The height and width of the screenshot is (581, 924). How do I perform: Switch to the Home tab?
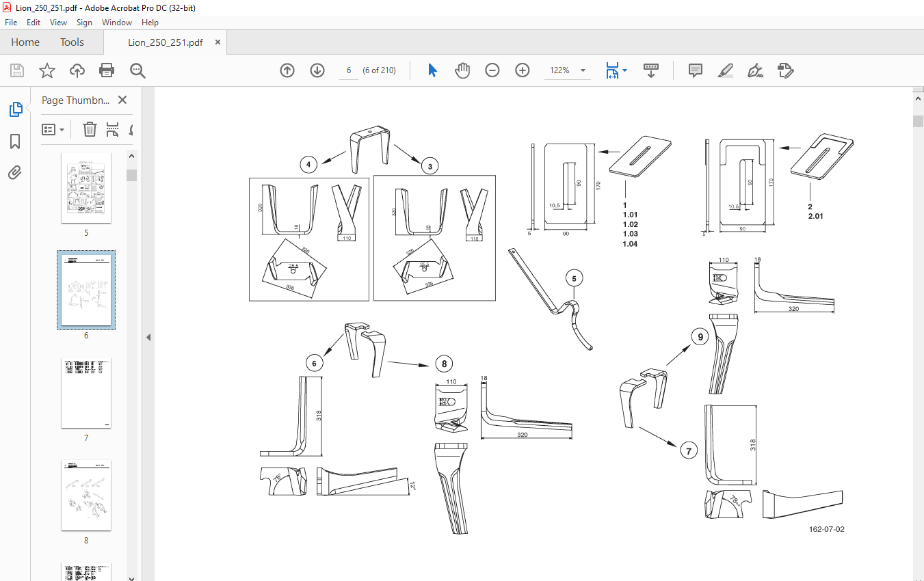tap(25, 42)
